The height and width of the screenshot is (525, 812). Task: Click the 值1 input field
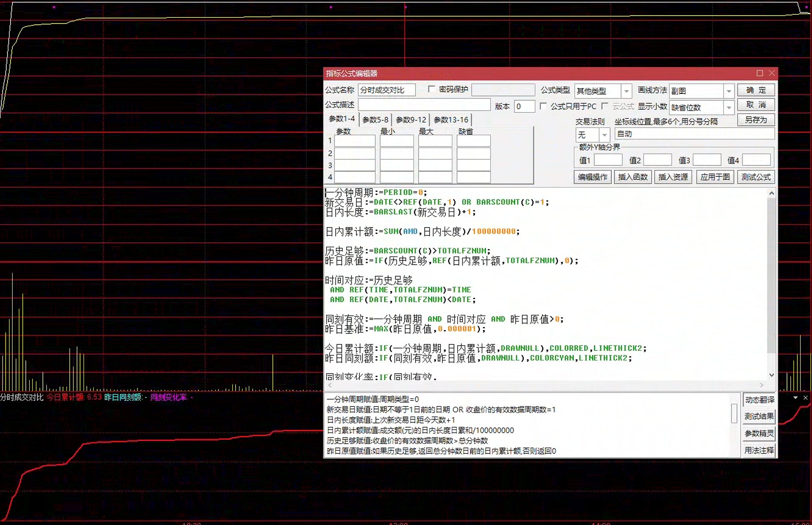tap(608, 160)
